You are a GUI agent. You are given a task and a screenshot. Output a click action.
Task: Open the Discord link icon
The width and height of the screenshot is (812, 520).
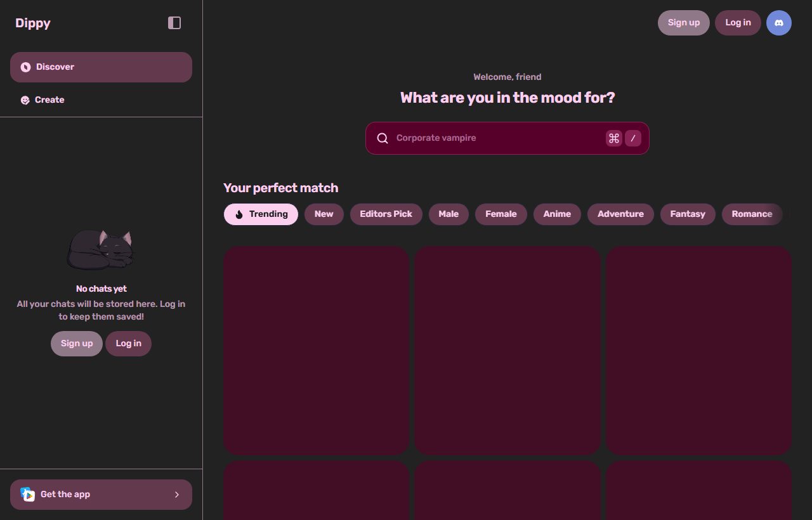point(779,23)
